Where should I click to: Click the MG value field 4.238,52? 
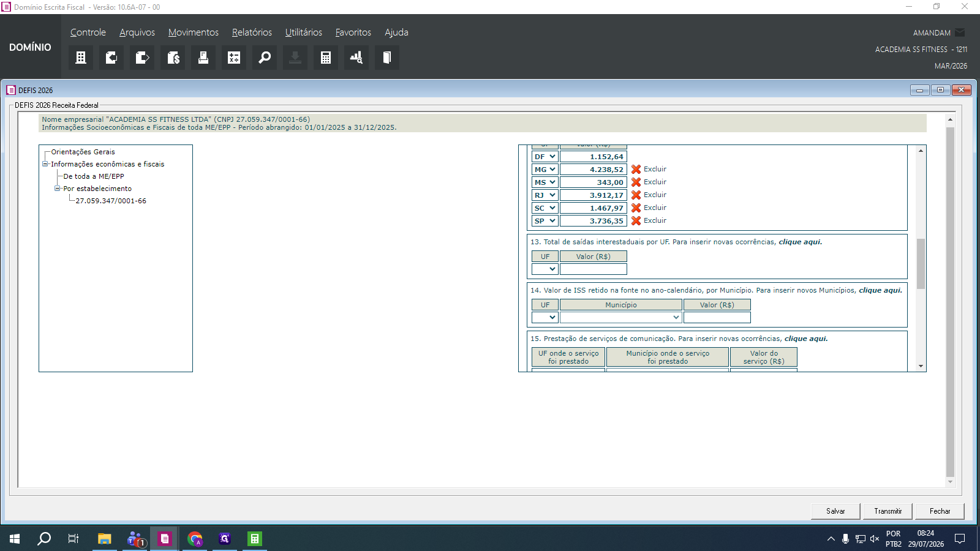(594, 170)
